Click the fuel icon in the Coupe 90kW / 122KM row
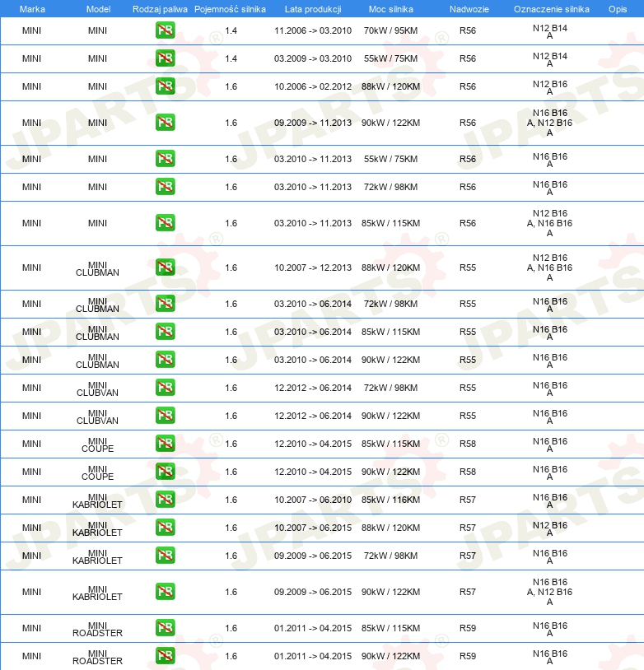Viewport: 644px width, 670px height. point(165,472)
